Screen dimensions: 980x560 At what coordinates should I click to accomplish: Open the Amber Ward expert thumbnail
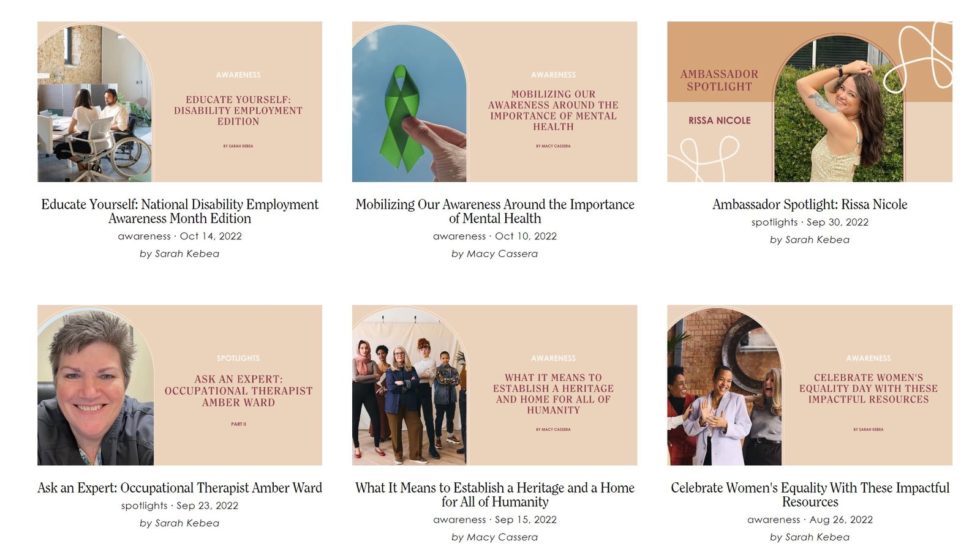click(179, 385)
